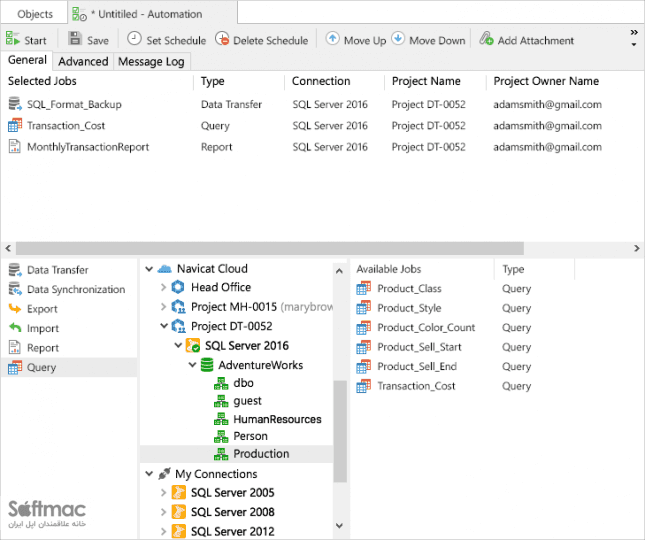Click the scroll right arrow of jobs list
Screen dimensions: 645x540
pyautogui.click(x=637, y=248)
